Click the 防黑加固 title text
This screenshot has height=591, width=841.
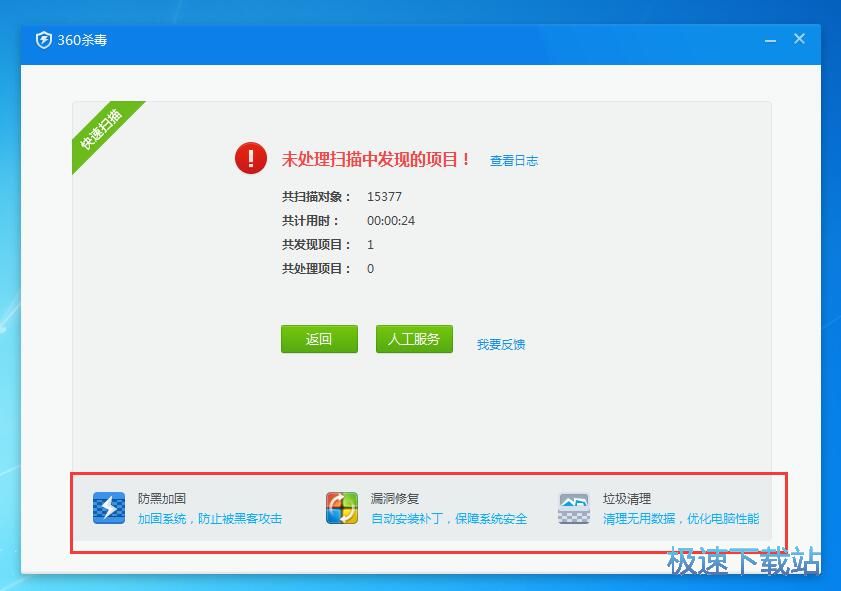click(x=162, y=498)
